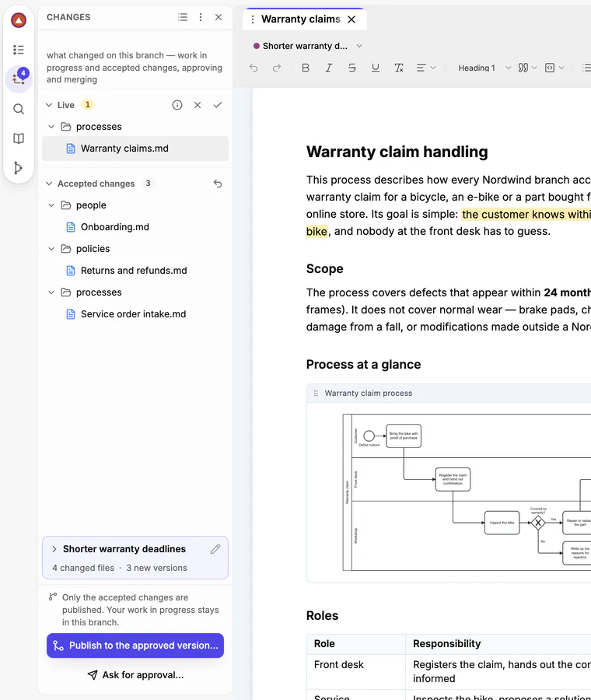Click the Warranty claim process diagram title
This screenshot has width=591, height=700.
(x=369, y=394)
